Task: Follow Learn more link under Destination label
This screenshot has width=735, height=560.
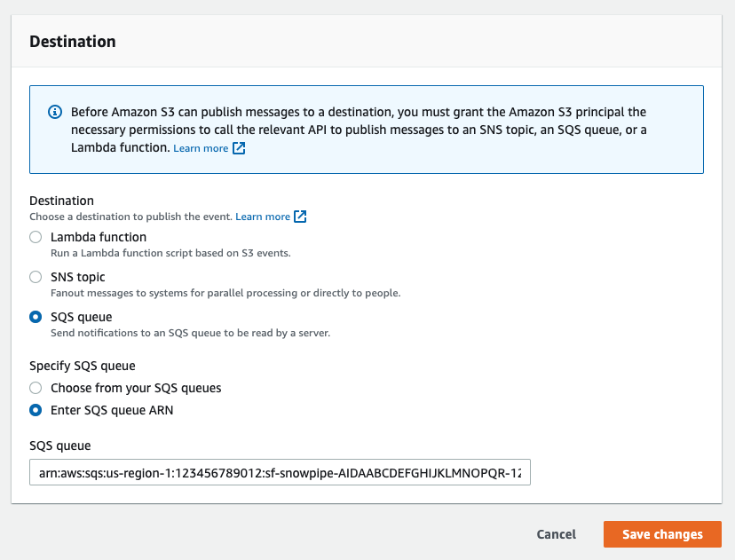Action: [263, 217]
